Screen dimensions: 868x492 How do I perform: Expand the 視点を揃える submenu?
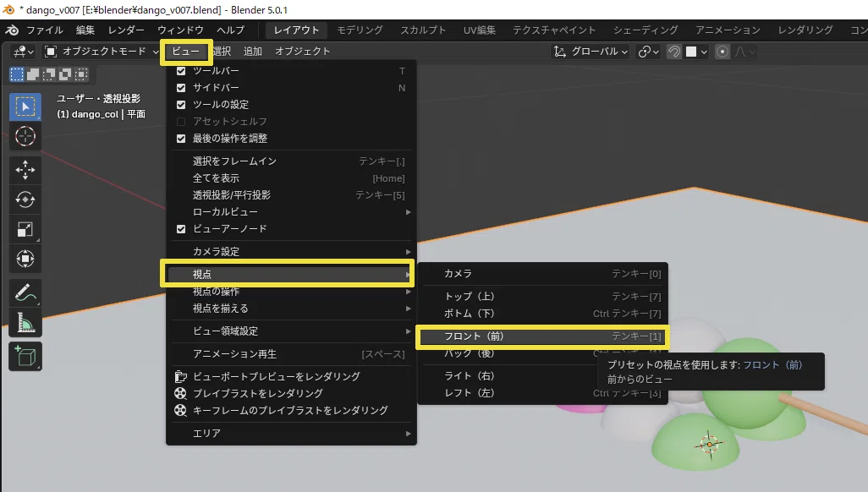(x=291, y=309)
